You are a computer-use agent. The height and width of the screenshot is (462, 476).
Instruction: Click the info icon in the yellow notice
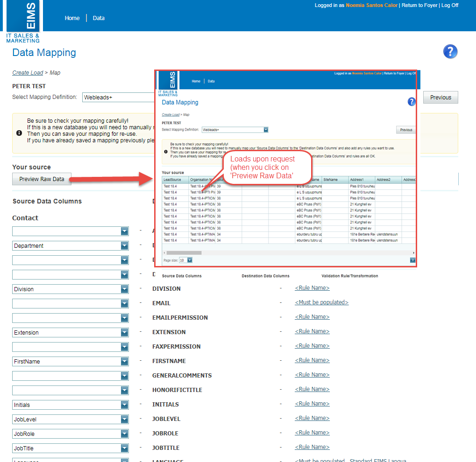click(x=19, y=133)
